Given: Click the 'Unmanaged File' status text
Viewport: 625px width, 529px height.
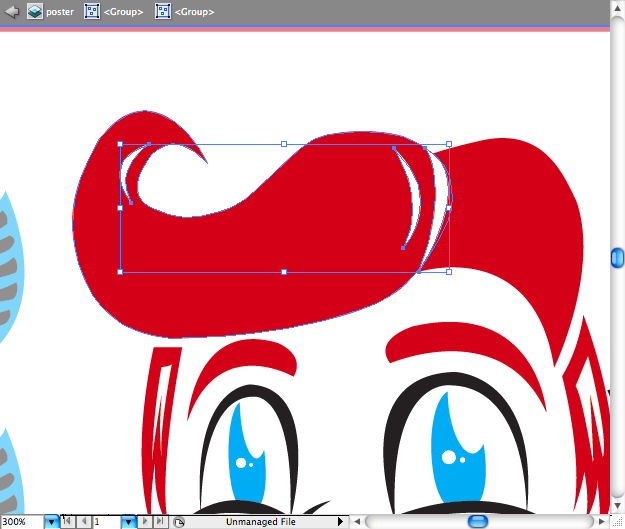Looking at the screenshot, I should click(x=261, y=522).
